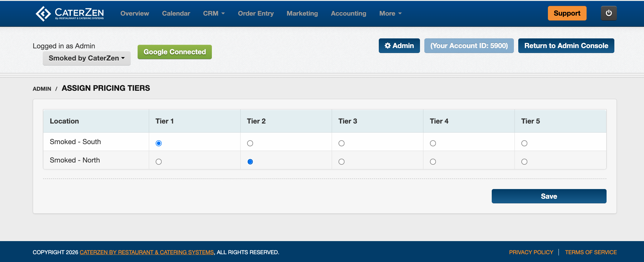Viewport: 644px width, 262px height.
Task: Open the Smoked by CaterZen dropdown
Action: pos(87,58)
